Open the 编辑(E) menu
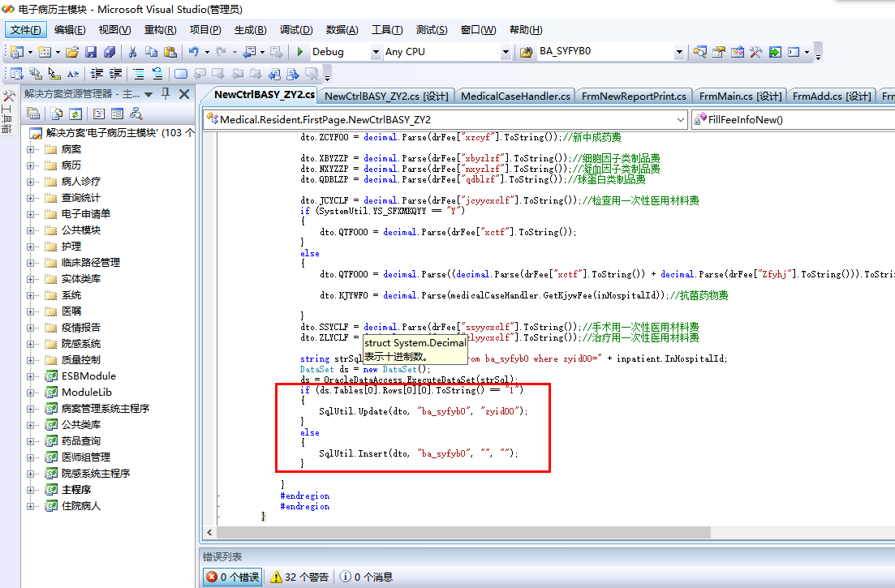Screen dimensions: 895x588 [70, 30]
